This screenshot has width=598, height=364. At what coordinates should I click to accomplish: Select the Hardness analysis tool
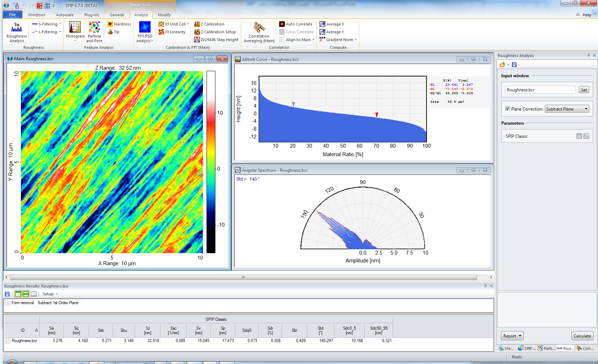click(x=119, y=24)
